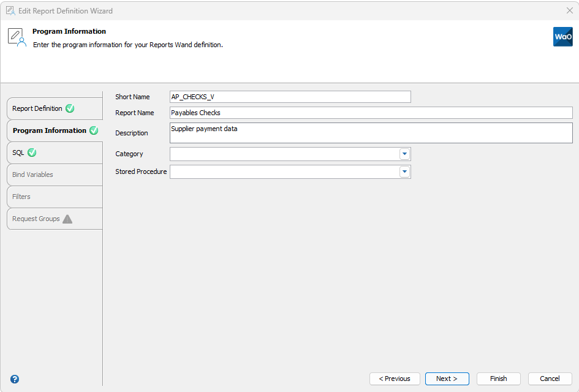Viewport: 579px width, 392px height.
Task: Click into the Short Name field
Action: [x=290, y=97]
